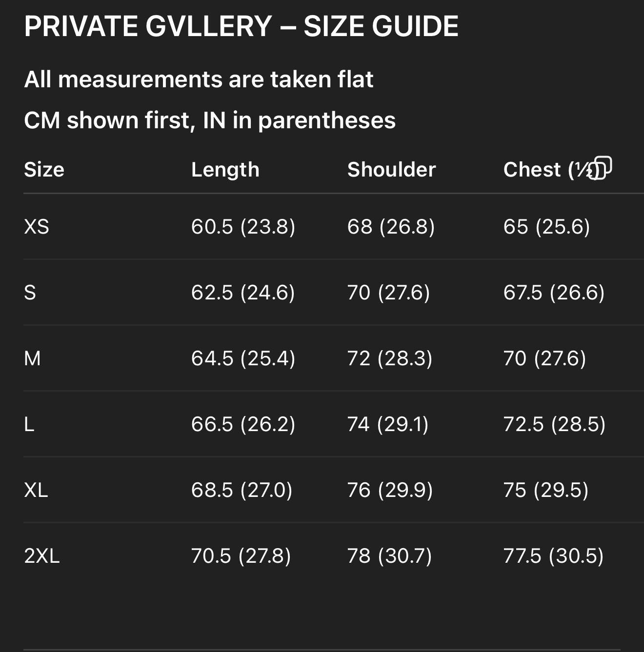Click the M size row label
This screenshot has height=652, width=644.
[32, 358]
